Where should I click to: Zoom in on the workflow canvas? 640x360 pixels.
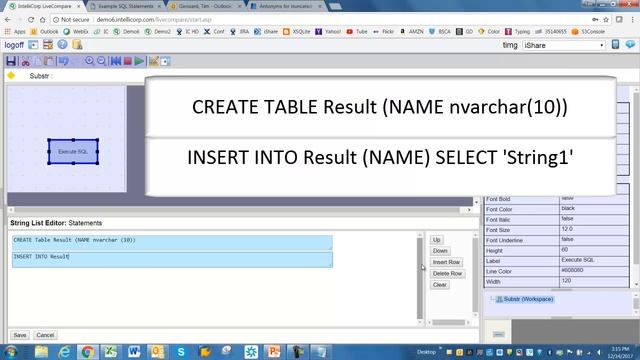pos(89,61)
